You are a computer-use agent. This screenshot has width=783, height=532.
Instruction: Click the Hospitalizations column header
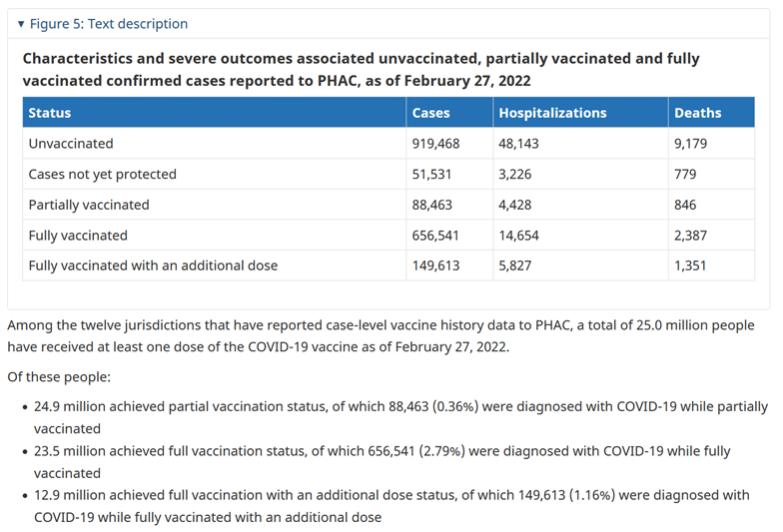coord(580,113)
